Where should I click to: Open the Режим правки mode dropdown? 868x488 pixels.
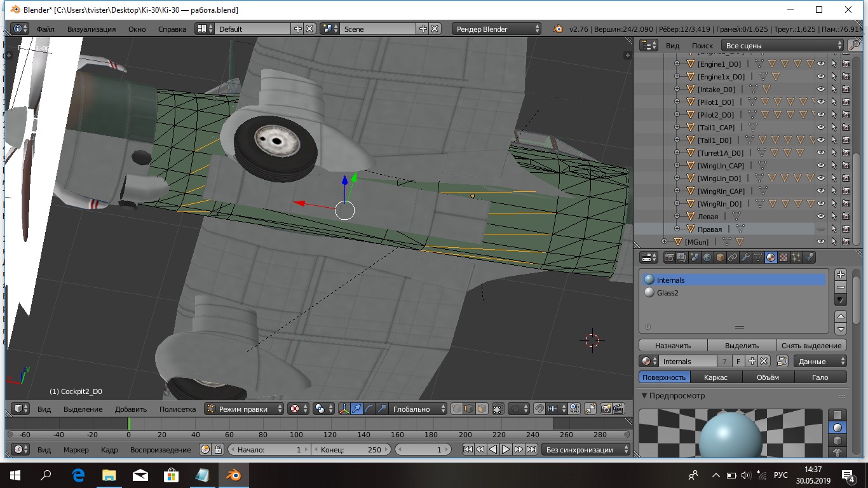[x=244, y=409]
